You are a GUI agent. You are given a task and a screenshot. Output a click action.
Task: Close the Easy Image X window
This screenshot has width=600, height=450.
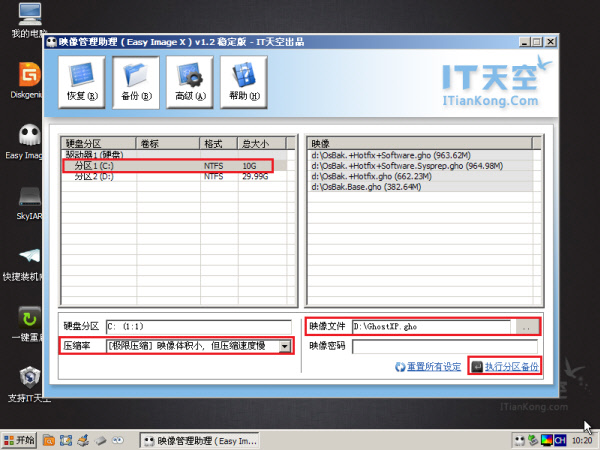point(550,42)
